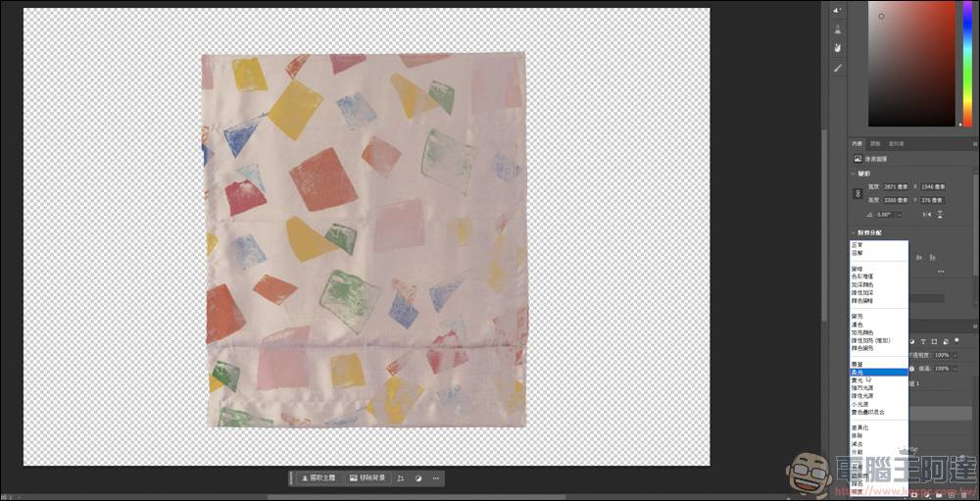Collapse the 對齊分配 (Align) section
The height and width of the screenshot is (501, 980).
tap(854, 232)
